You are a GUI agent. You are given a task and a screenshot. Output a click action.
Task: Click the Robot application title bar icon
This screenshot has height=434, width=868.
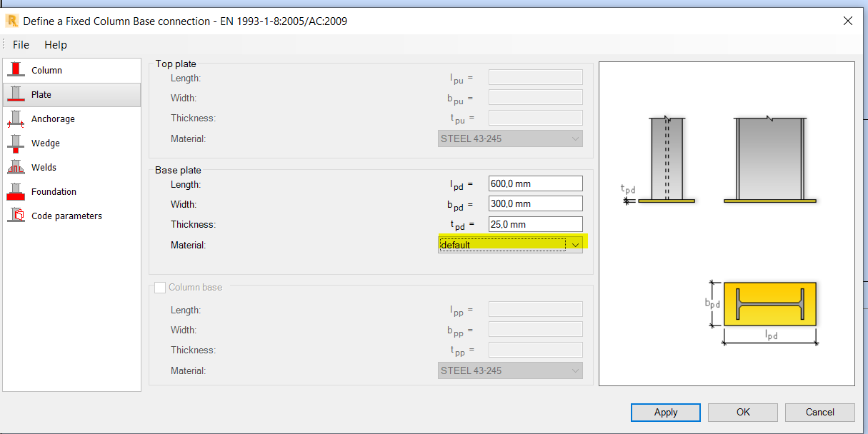click(x=11, y=21)
